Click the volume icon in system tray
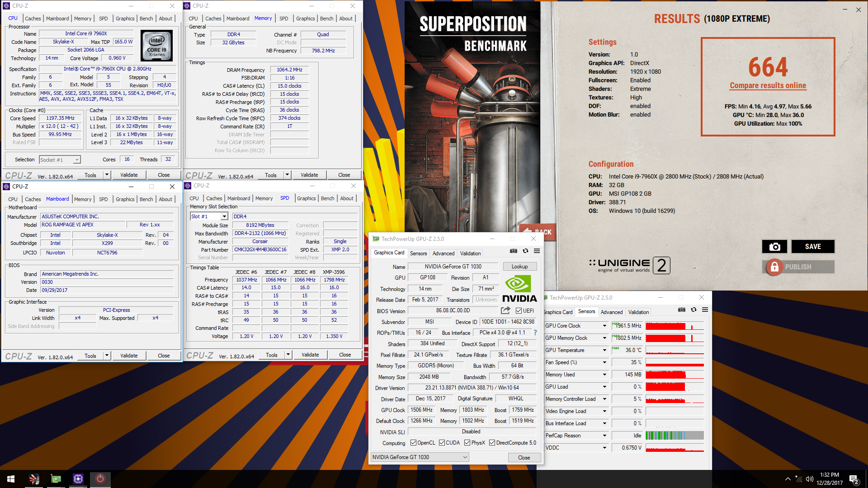This screenshot has height=488, width=868. coord(809,479)
